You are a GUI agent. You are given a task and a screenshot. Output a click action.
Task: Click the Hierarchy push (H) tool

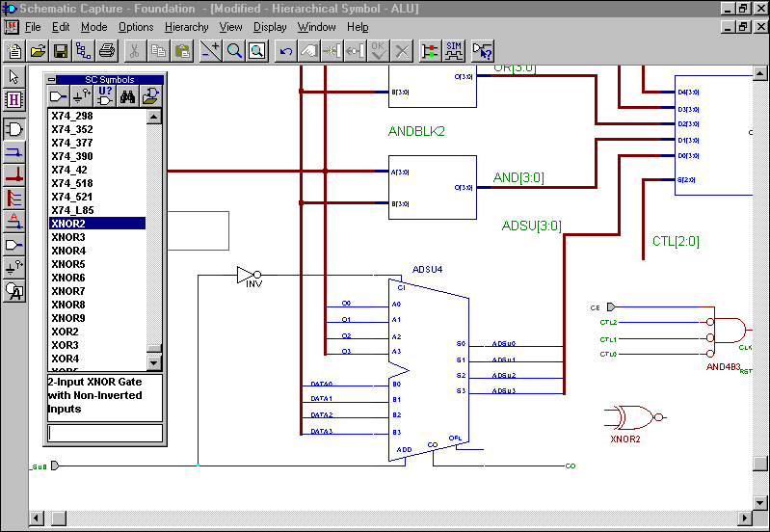(14, 99)
